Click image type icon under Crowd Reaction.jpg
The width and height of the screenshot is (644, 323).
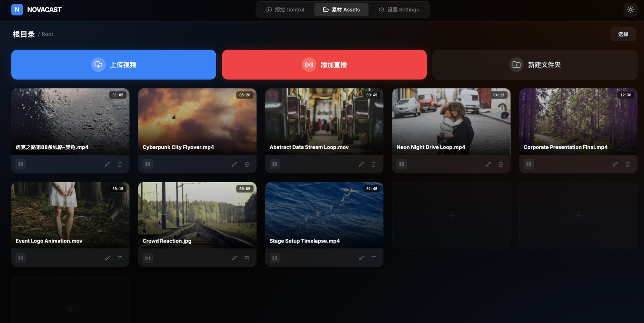click(148, 258)
